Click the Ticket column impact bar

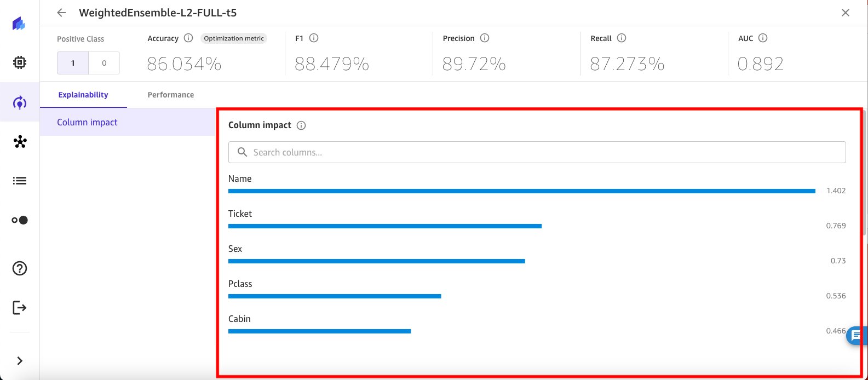coord(385,226)
